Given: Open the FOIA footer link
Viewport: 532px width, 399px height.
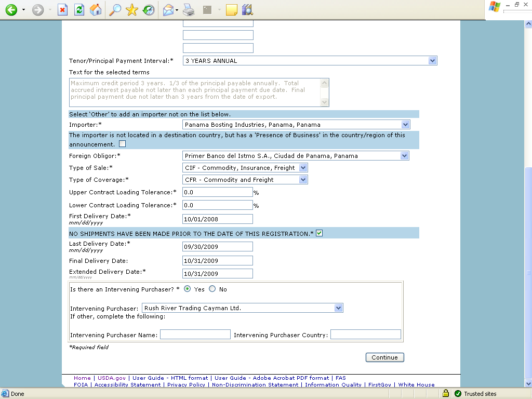Looking at the screenshot, I should (x=81, y=385).
